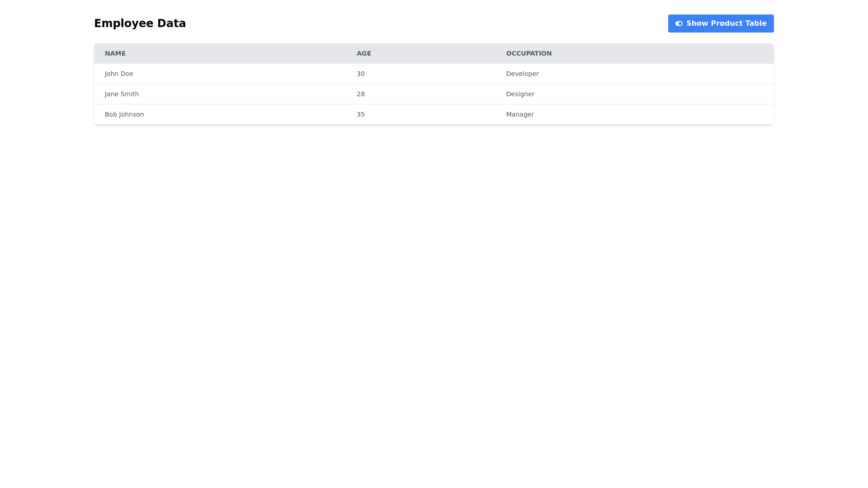This screenshot has width=868, height=488.
Task: Click the age value 28 for Jane Smith
Action: click(360, 94)
